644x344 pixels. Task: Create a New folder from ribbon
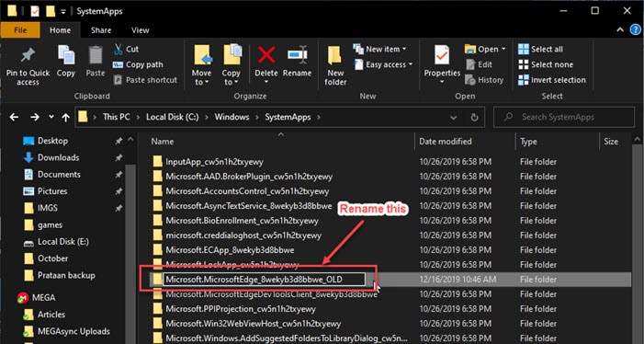pyautogui.click(x=335, y=65)
